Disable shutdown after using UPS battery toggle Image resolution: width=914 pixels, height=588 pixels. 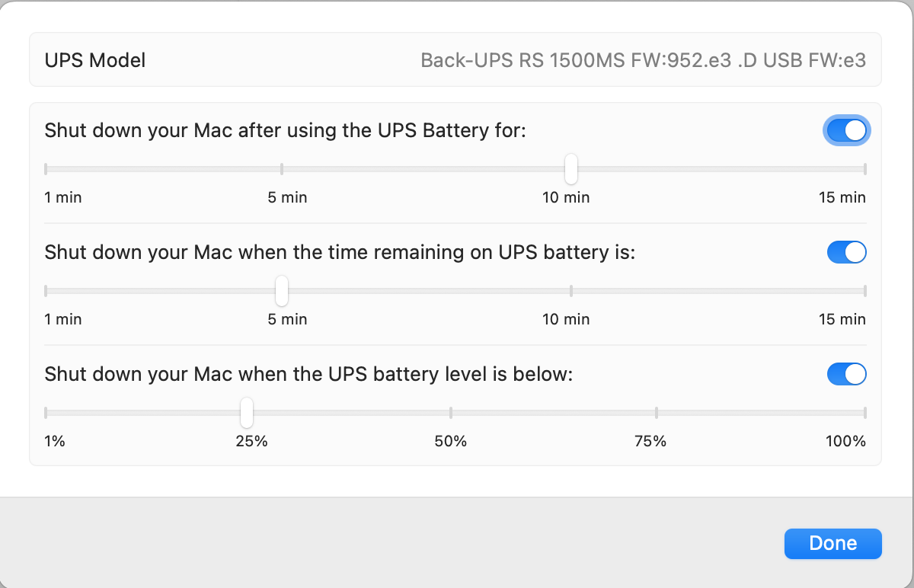pyautogui.click(x=846, y=130)
